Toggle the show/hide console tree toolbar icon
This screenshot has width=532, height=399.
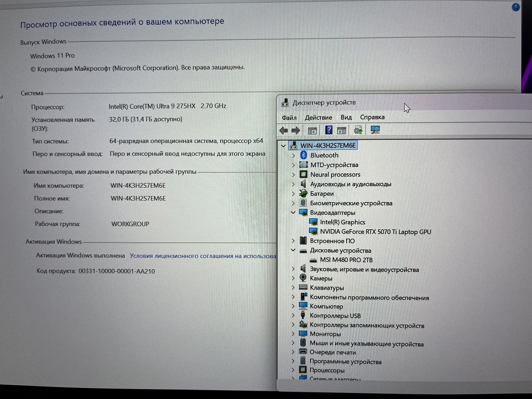pyautogui.click(x=312, y=130)
